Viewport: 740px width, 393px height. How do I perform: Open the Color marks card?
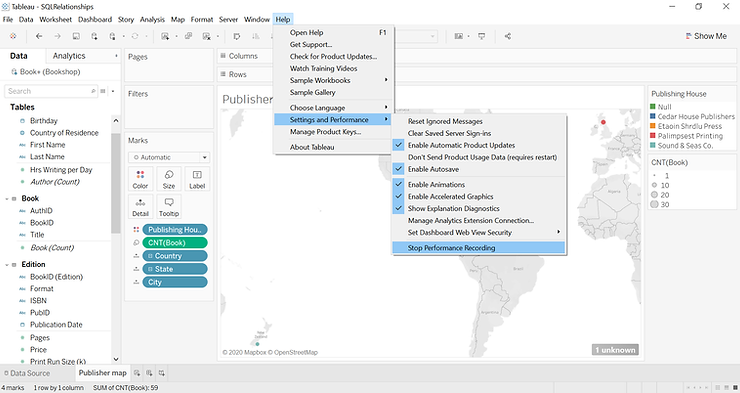(140, 179)
